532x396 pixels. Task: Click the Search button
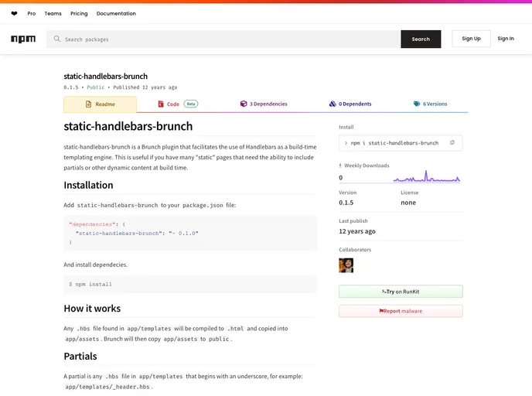click(421, 39)
